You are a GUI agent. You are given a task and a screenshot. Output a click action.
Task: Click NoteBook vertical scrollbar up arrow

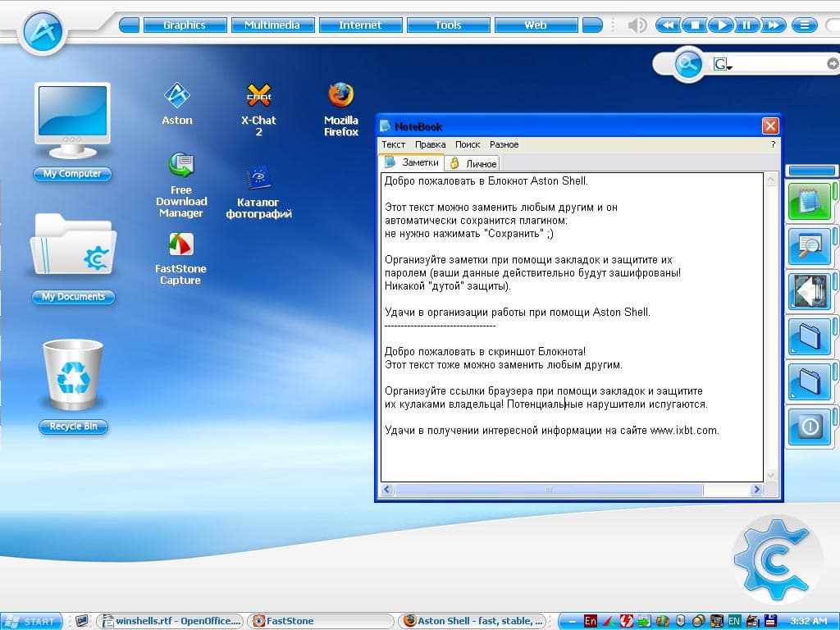[x=771, y=180]
